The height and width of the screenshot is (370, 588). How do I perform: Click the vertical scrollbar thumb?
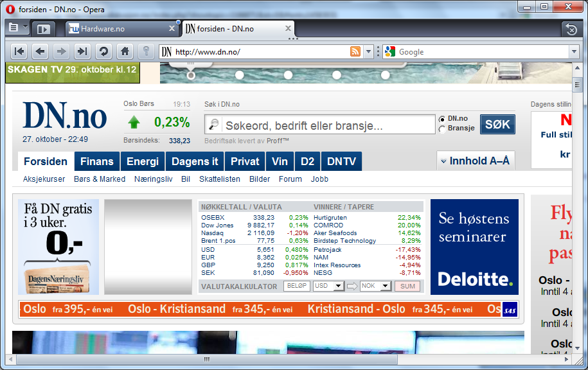pyautogui.click(x=577, y=85)
